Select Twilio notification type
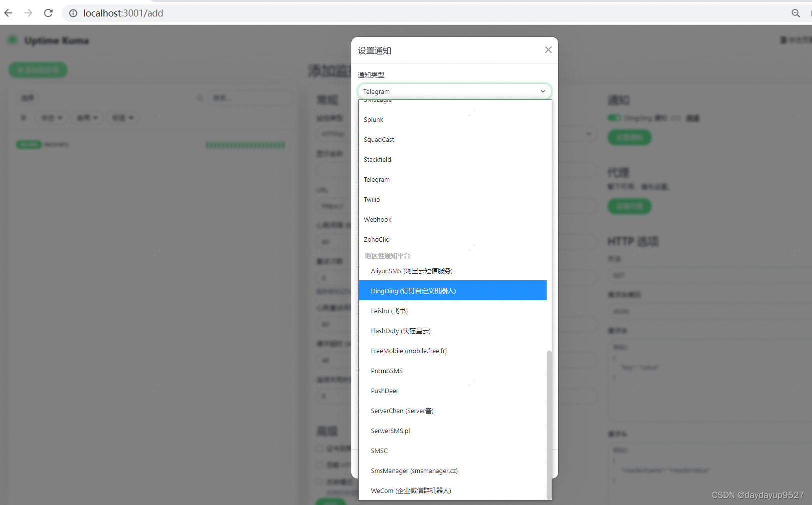Screen dimensions: 812x505 tap(452, 200)
